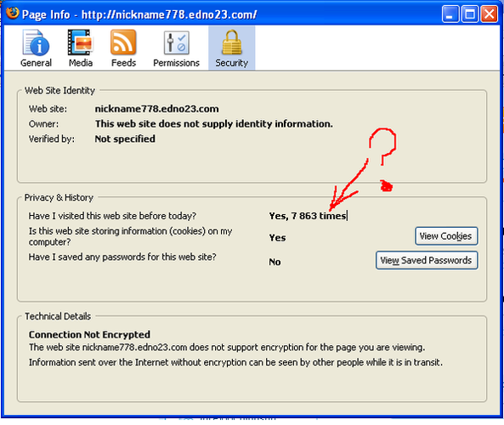Viewport: 504px width, 425px height.
Task: Open the Feeds RSS icon
Action: 123,42
